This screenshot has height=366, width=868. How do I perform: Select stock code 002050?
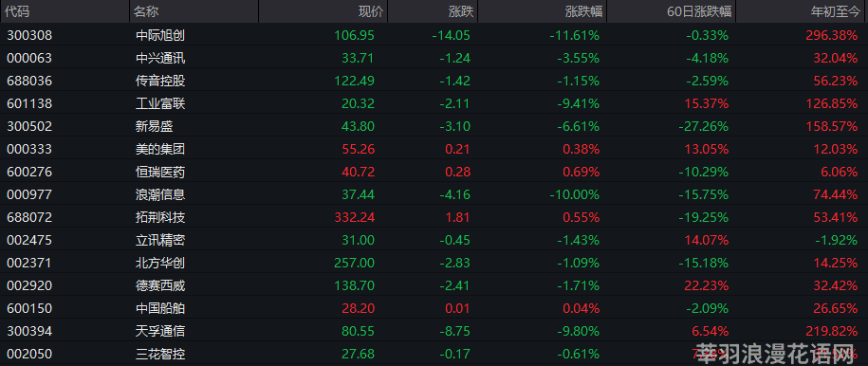tap(29, 354)
